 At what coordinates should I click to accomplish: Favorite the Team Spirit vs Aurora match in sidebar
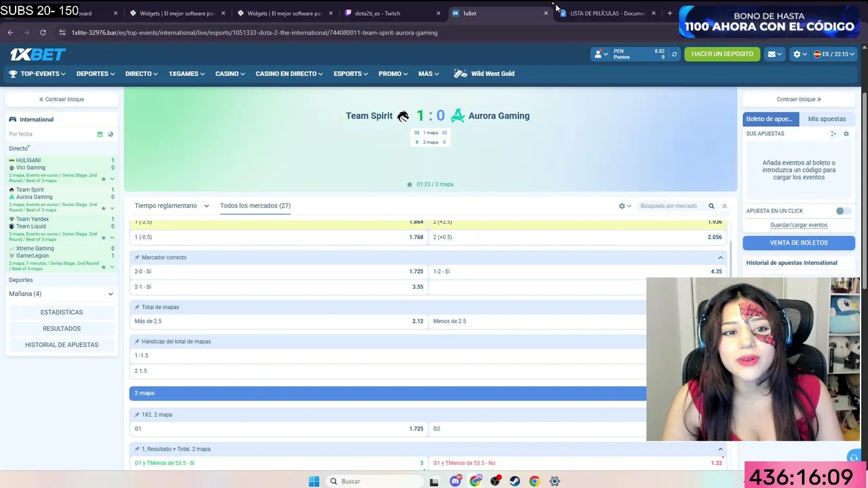(104, 208)
